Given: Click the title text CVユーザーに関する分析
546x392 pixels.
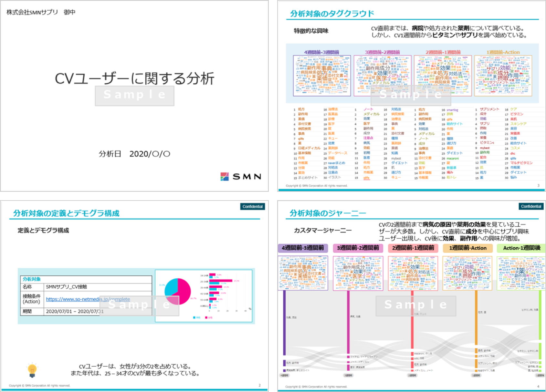Looking at the screenshot, I should coord(134,78).
